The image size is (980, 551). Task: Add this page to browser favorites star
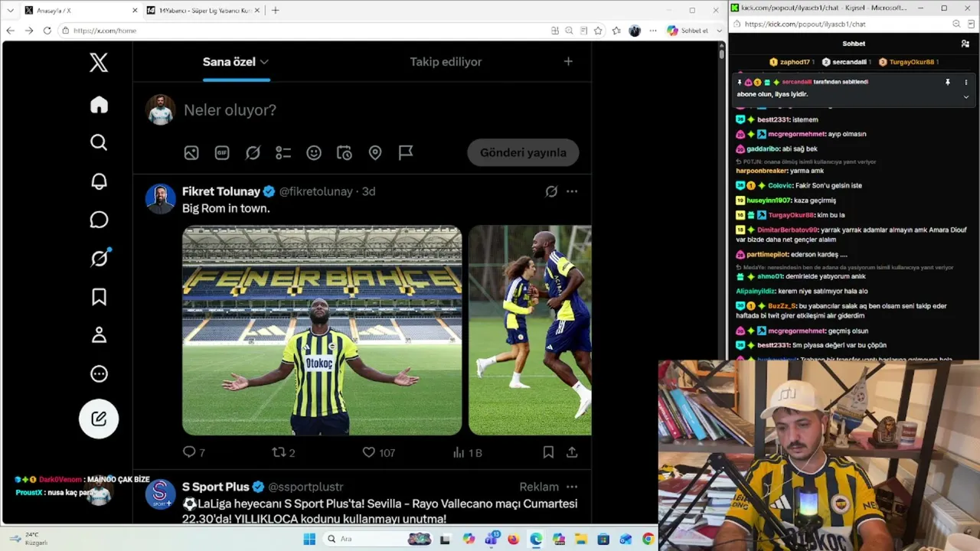[598, 31]
